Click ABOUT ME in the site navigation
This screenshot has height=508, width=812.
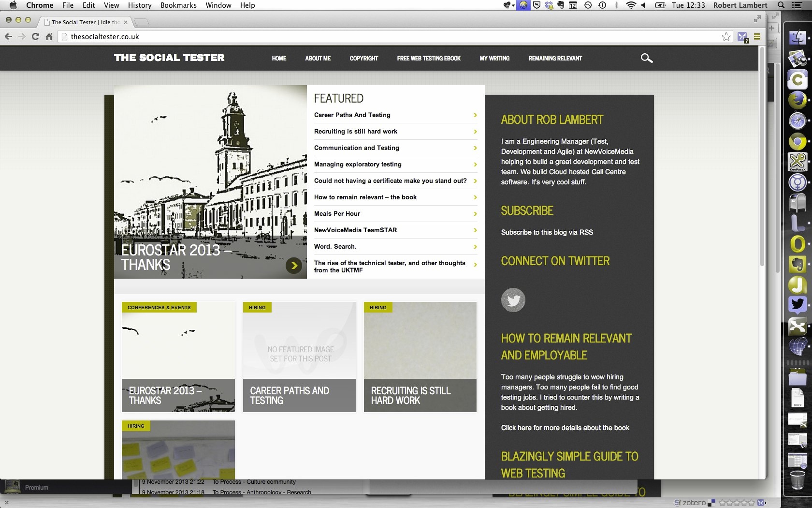(318, 59)
